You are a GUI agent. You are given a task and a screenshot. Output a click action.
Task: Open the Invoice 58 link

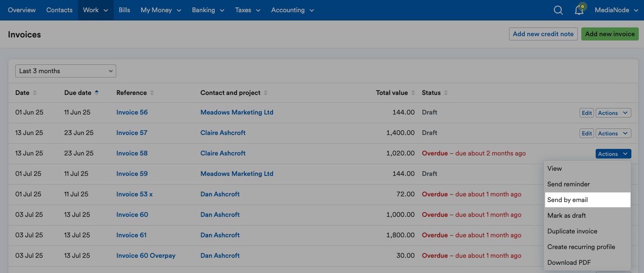tap(132, 153)
